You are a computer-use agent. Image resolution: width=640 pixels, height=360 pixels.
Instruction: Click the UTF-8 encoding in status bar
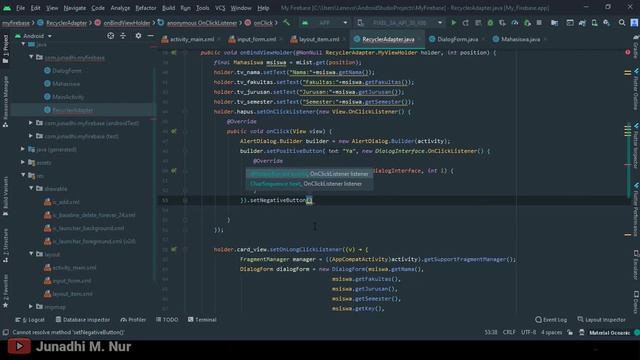pyautogui.click(x=528, y=333)
